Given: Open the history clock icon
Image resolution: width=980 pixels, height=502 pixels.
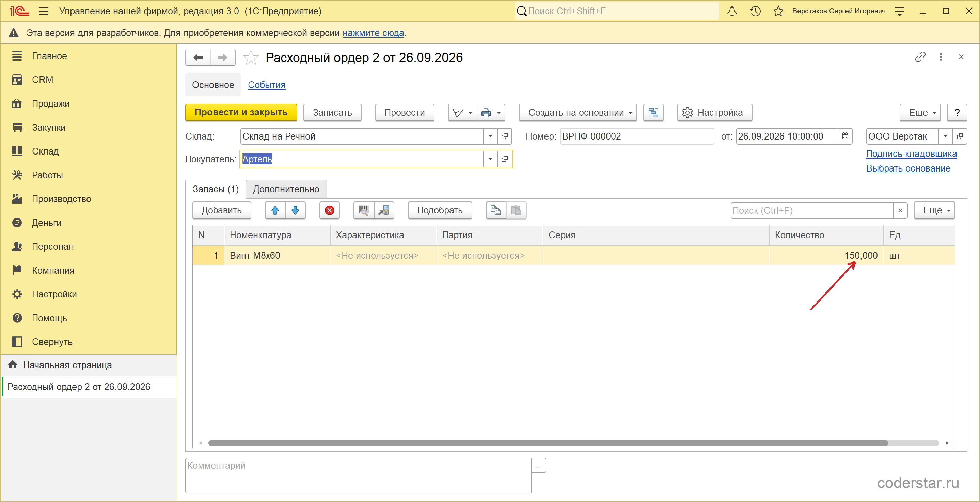Looking at the screenshot, I should 755,11.
